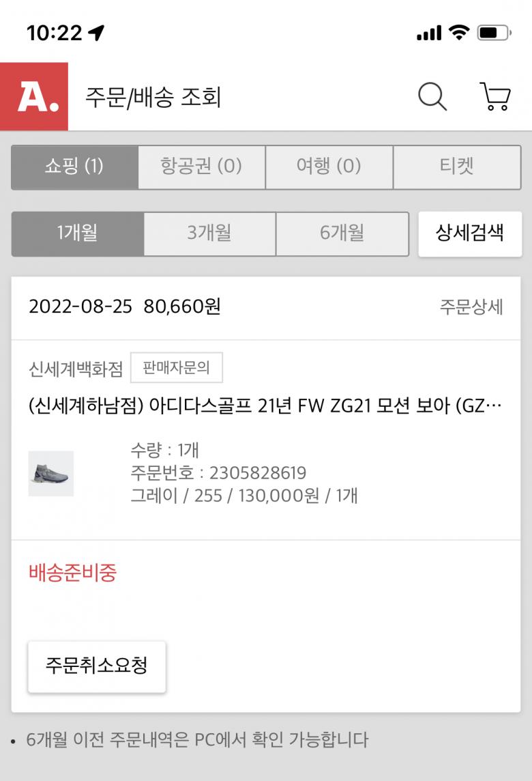Switch to the 항공권 (0) tab

click(x=201, y=167)
